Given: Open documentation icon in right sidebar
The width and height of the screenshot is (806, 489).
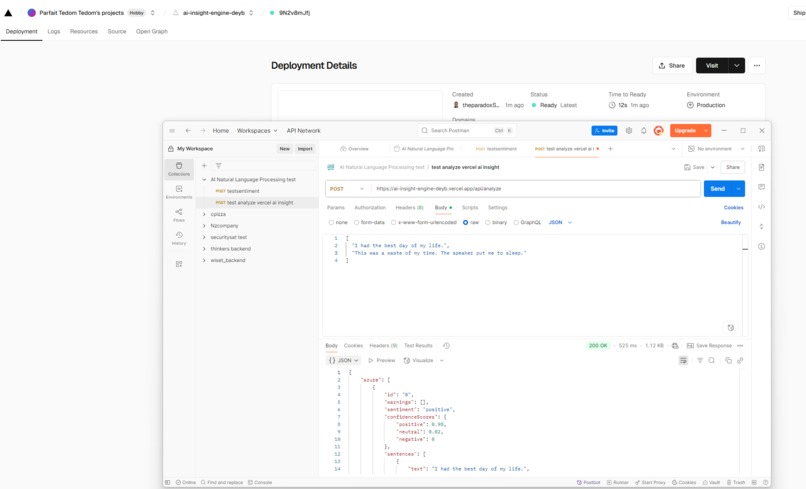Looking at the screenshot, I should [761, 167].
